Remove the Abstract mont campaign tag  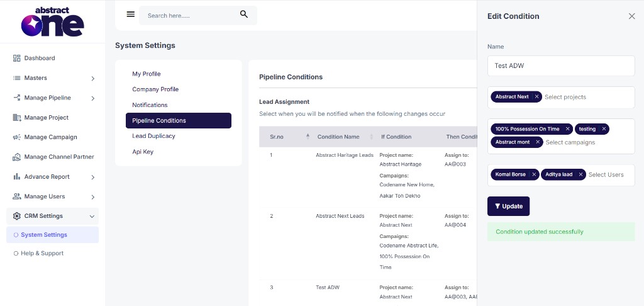click(538, 142)
